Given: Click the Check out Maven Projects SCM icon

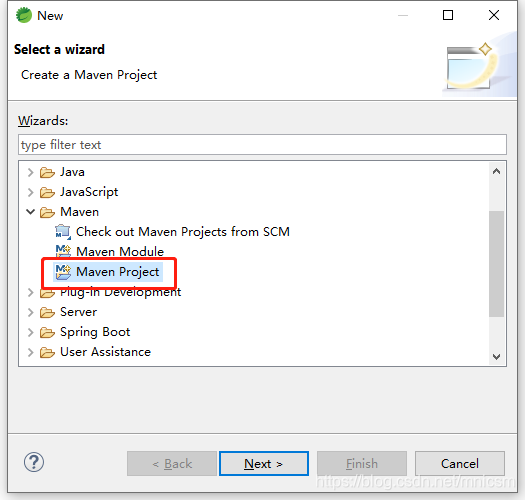Looking at the screenshot, I should pos(63,232).
